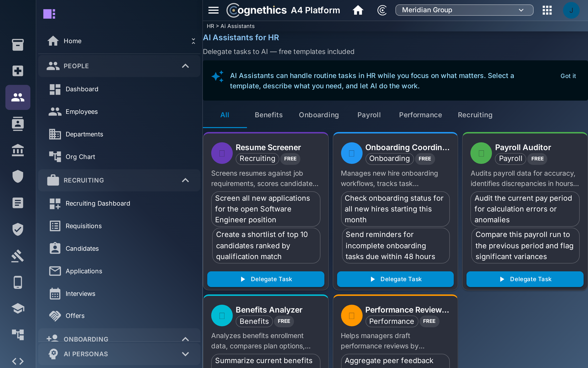Click the HR breadcrumb link

click(x=210, y=26)
